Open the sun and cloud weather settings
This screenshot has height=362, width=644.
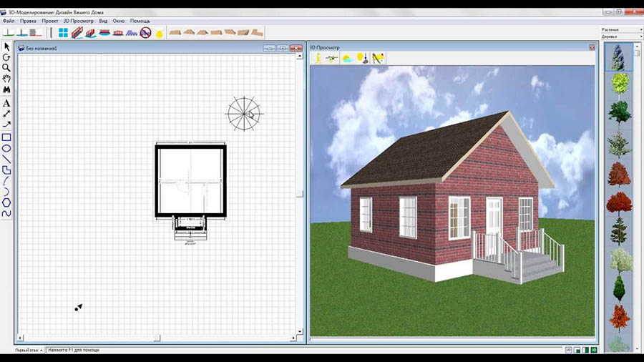347,58
